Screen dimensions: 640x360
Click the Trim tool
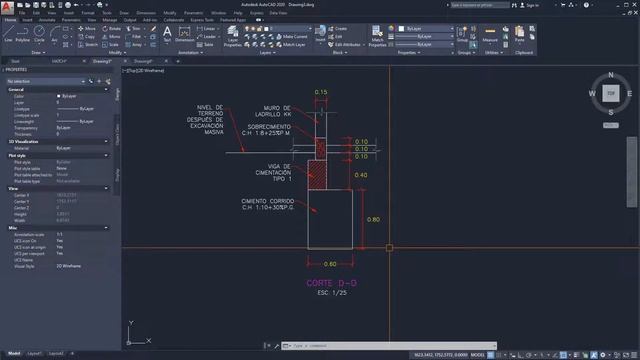(133, 29)
